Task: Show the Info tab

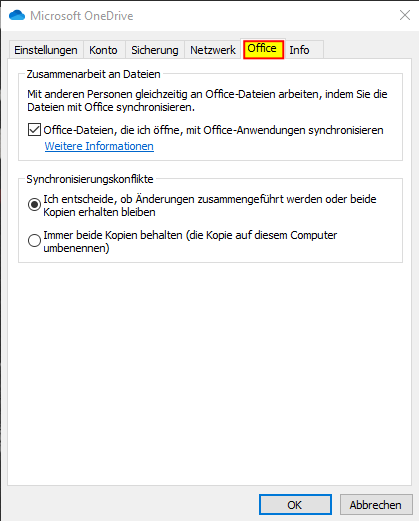Action: [x=299, y=50]
